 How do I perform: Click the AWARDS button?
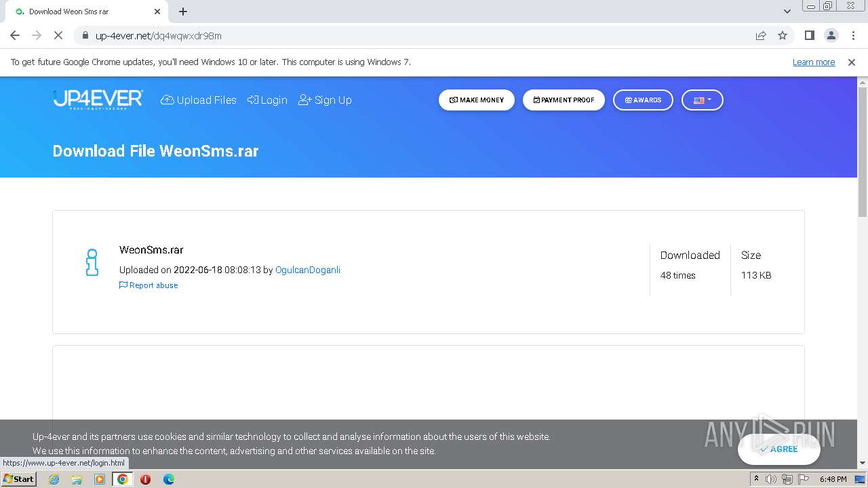pos(643,100)
